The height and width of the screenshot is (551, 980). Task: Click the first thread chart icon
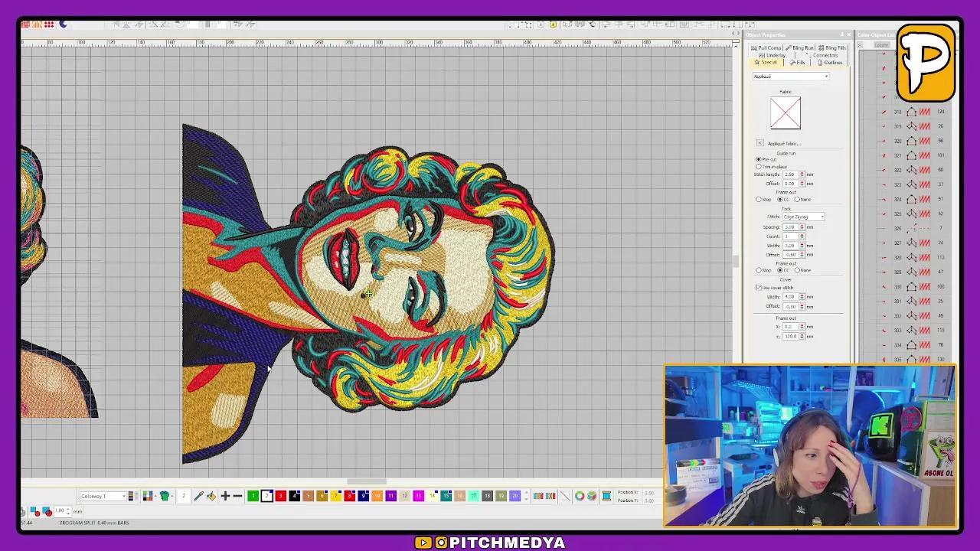click(538, 496)
